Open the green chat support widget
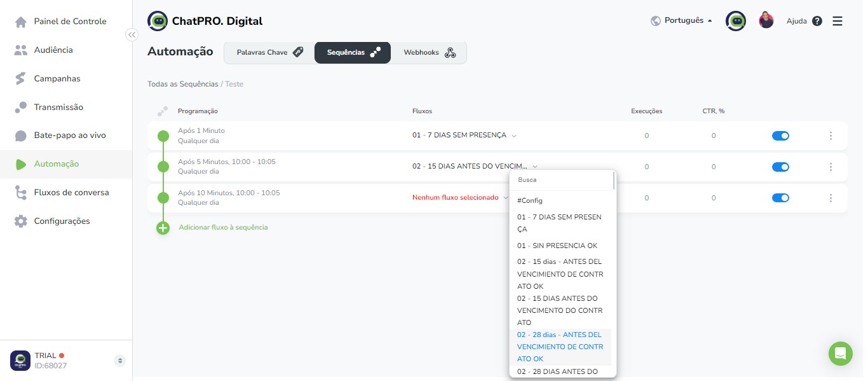 [841, 353]
